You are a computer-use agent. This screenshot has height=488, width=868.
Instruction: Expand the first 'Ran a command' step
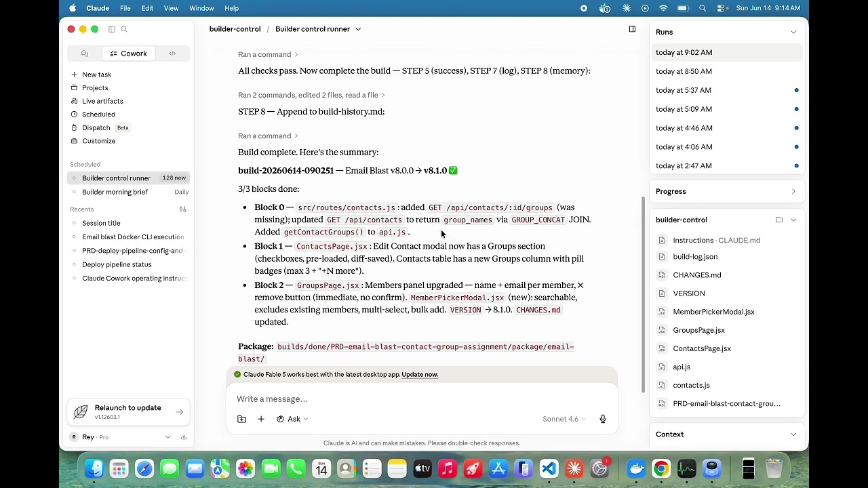(x=268, y=55)
